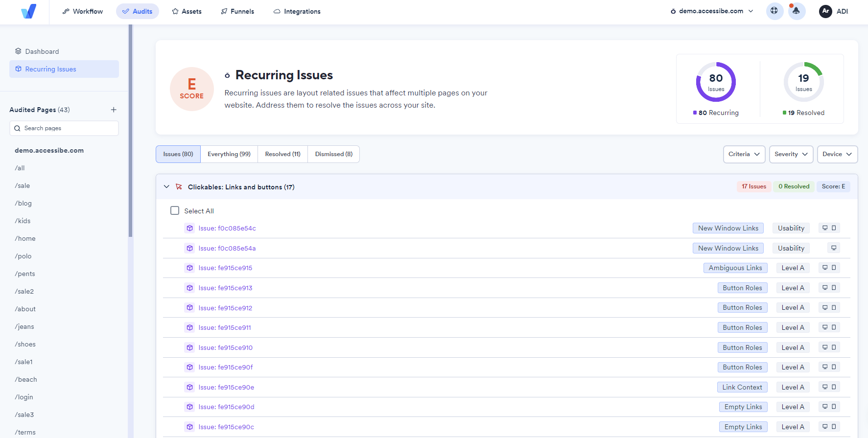The width and height of the screenshot is (868, 438).
Task: Select the /kids audited page
Action: pos(23,221)
